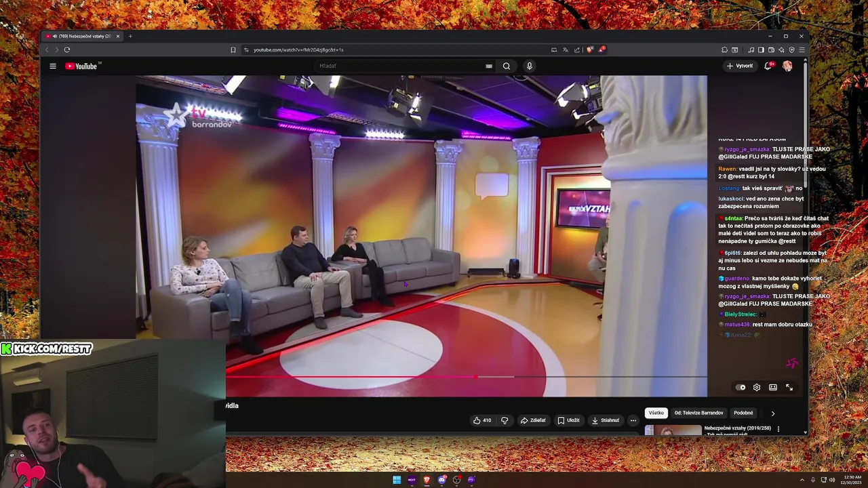Click the Zdieľať share button

533,420
